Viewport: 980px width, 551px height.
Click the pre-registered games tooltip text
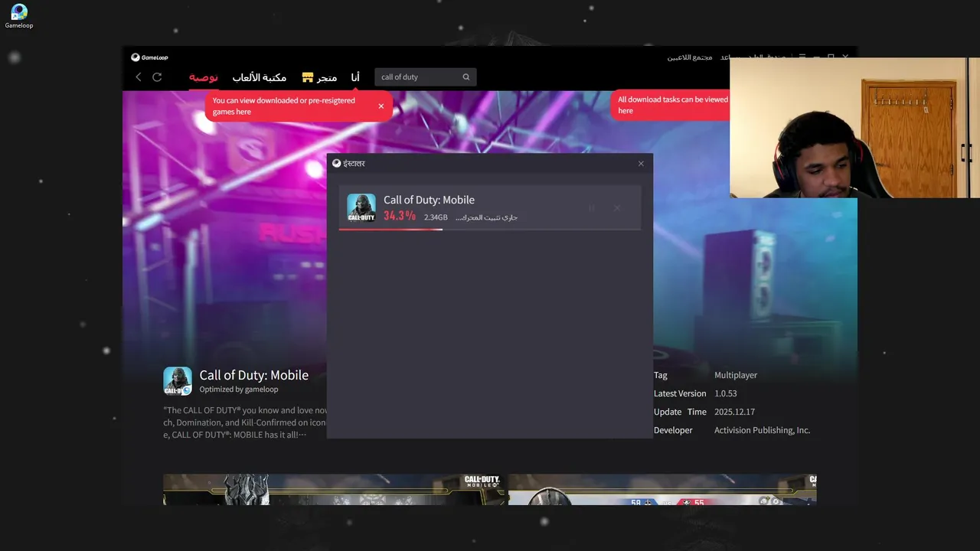[284, 106]
